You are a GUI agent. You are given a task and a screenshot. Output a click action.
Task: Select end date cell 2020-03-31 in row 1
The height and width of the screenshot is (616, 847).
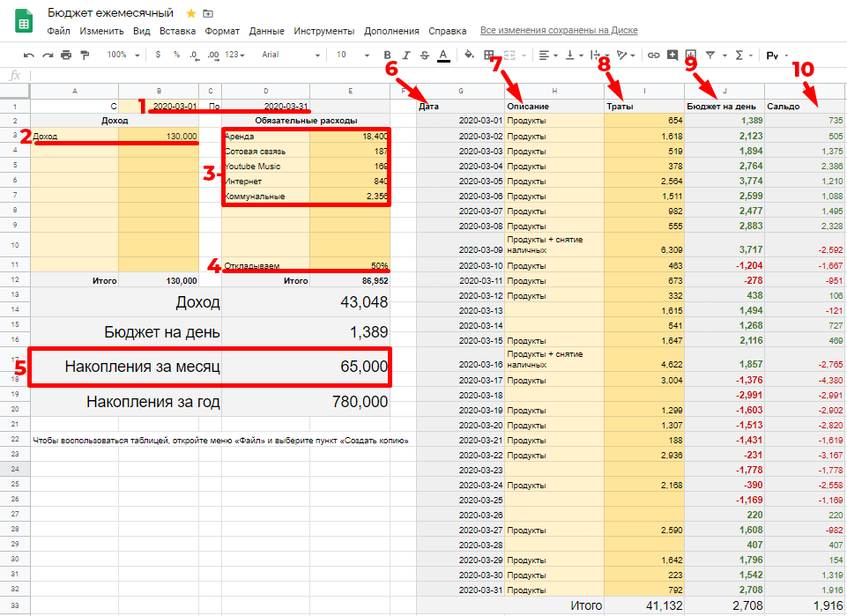click(x=266, y=107)
